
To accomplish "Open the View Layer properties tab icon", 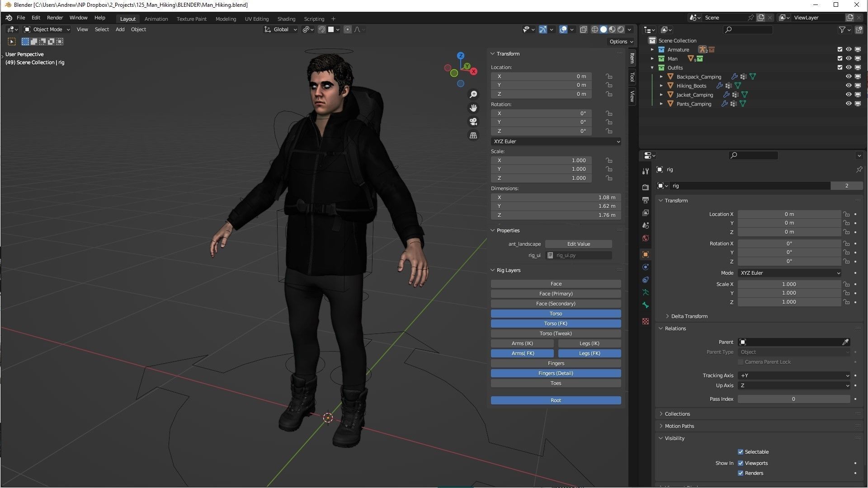I will pos(646,212).
